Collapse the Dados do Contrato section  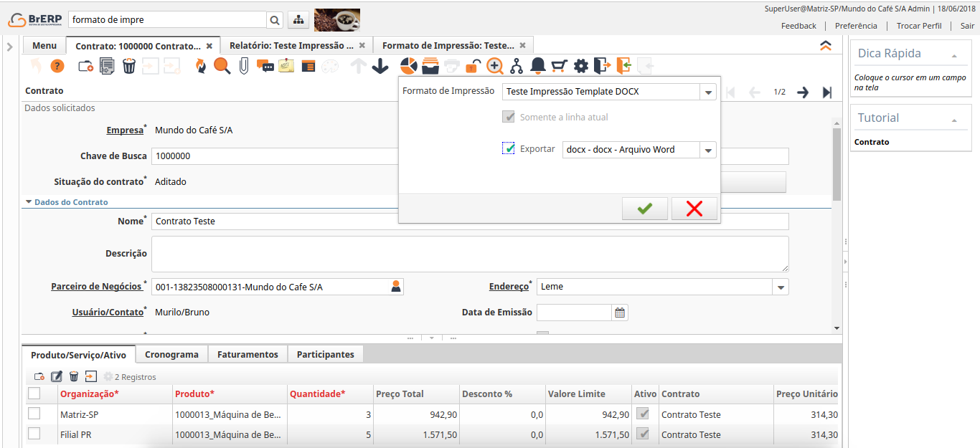(29, 202)
